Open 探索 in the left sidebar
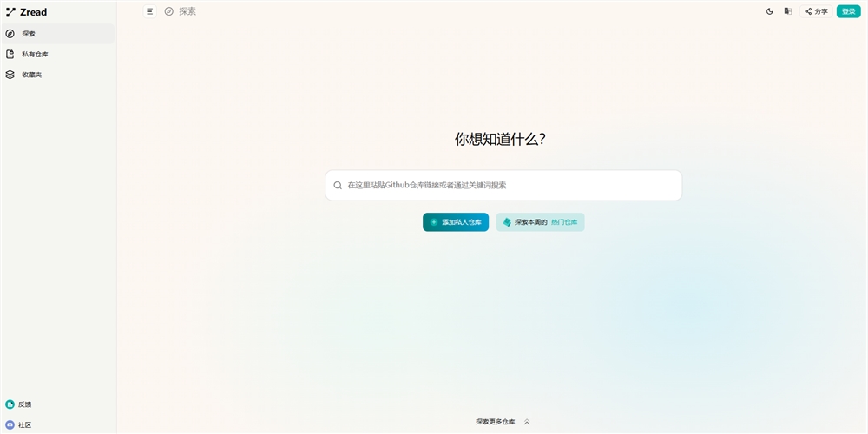868x434 pixels. pyautogui.click(x=30, y=34)
